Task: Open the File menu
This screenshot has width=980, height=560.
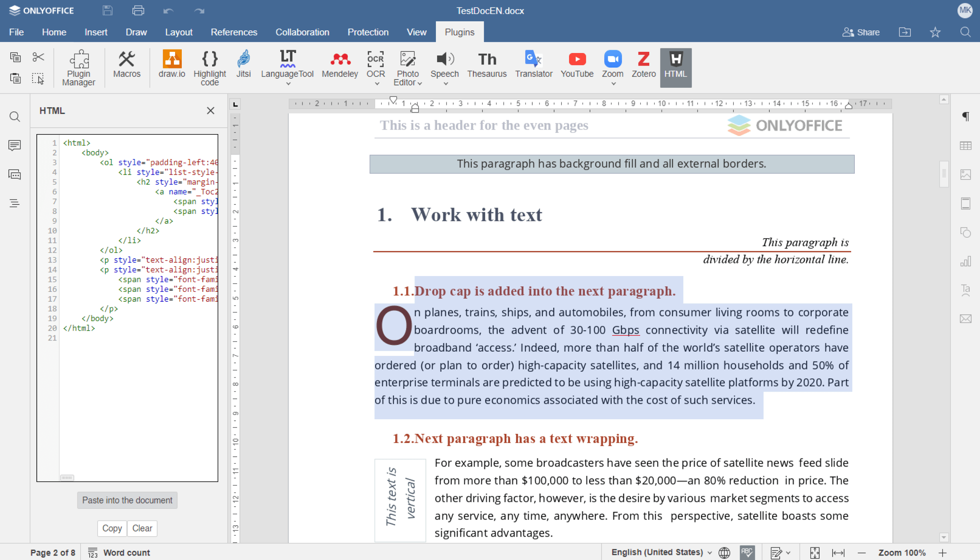Action: tap(16, 32)
